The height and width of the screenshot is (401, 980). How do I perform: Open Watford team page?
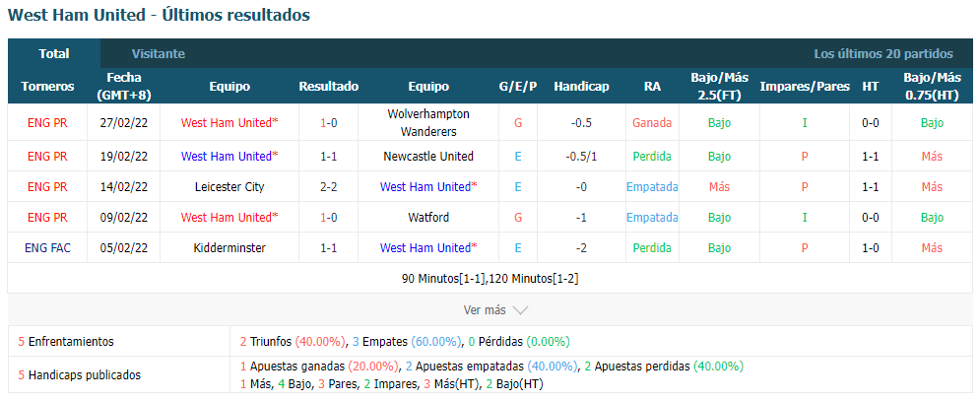click(x=428, y=218)
